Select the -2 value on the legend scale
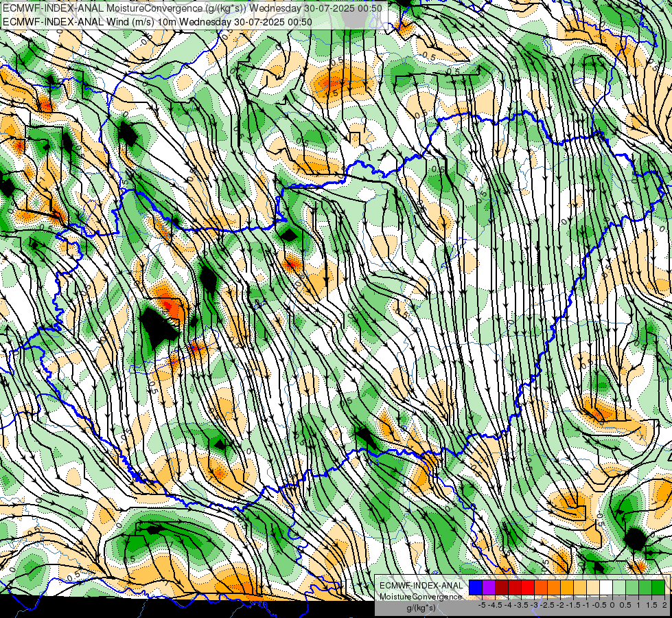Viewport: 672px width, 618px height. tap(561, 605)
